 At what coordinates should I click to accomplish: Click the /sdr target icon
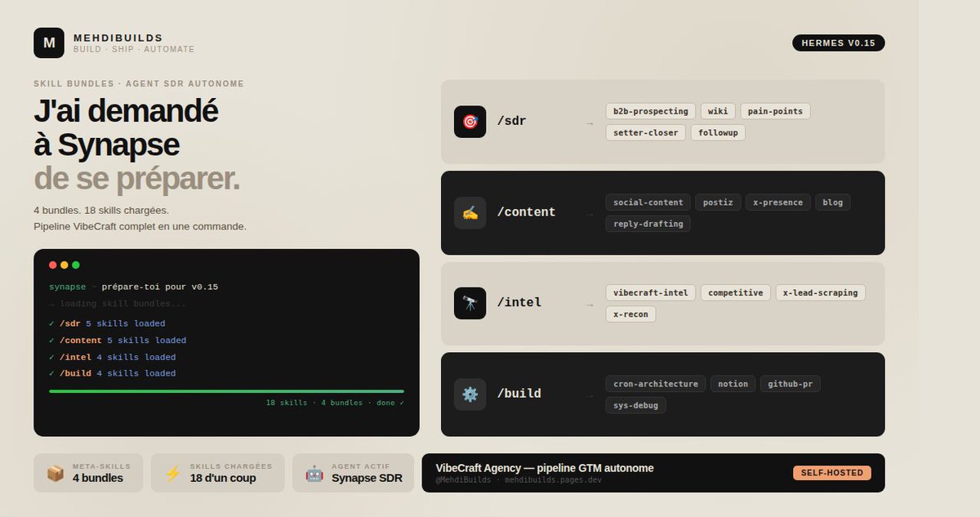coord(470,122)
